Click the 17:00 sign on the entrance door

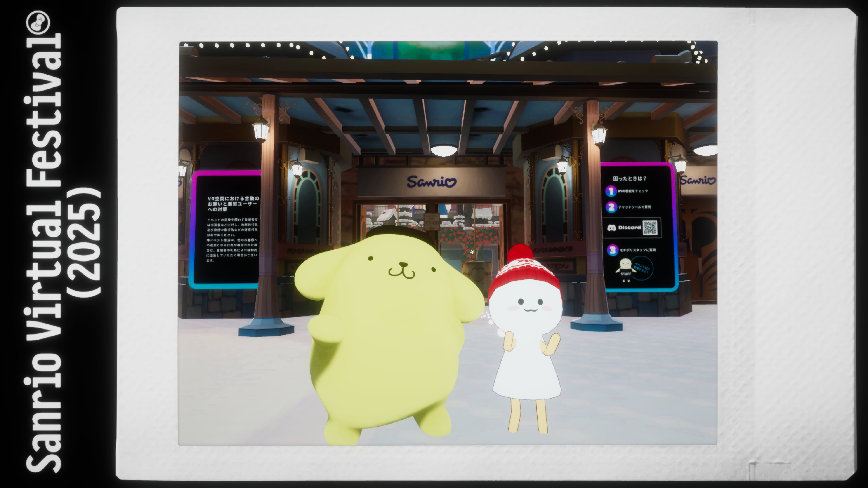tap(431, 222)
